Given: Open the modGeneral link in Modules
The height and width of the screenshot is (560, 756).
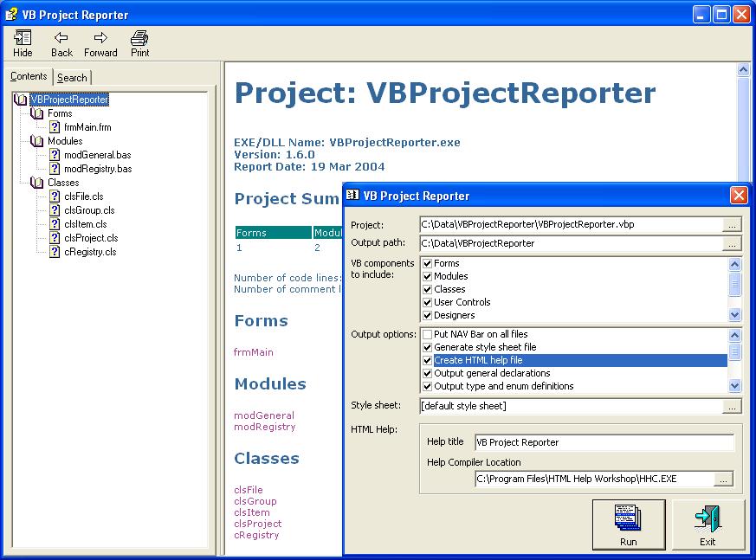Looking at the screenshot, I should click(264, 415).
